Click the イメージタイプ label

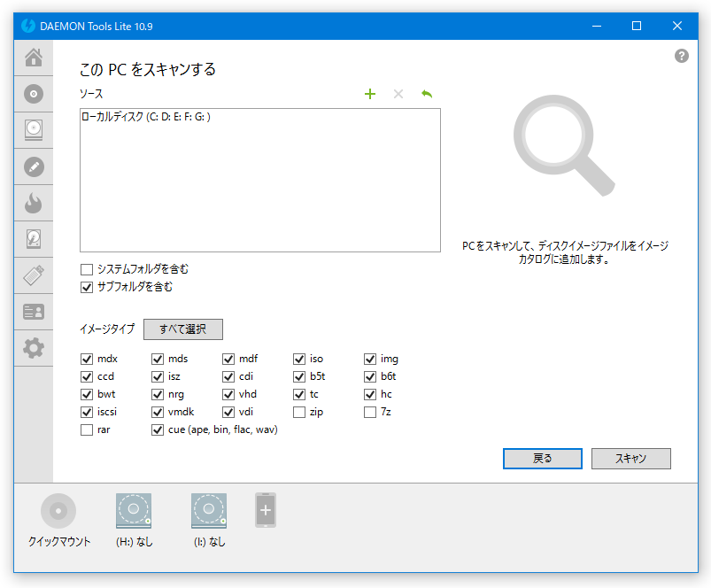tap(107, 329)
